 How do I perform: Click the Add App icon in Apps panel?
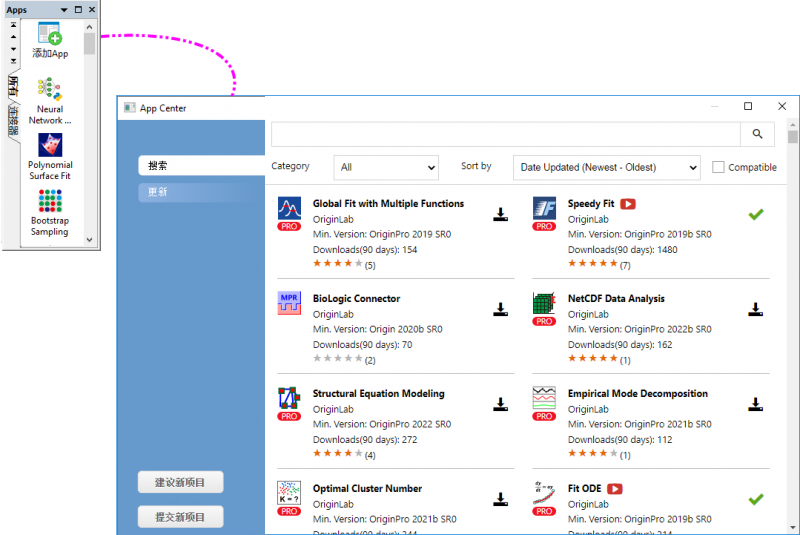point(50,34)
